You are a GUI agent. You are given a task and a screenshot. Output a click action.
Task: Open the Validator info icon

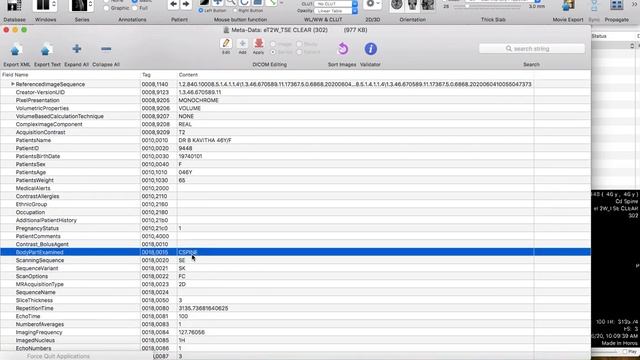pyautogui.click(x=370, y=49)
